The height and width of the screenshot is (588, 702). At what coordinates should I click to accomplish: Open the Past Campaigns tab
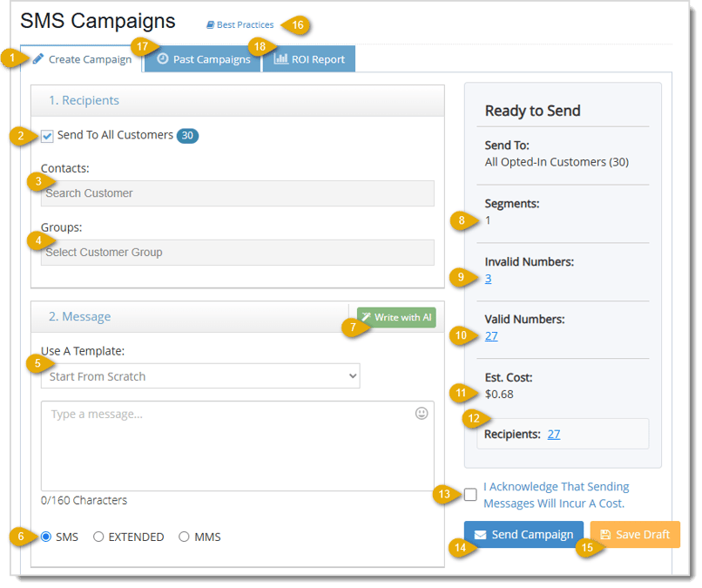[203, 59]
